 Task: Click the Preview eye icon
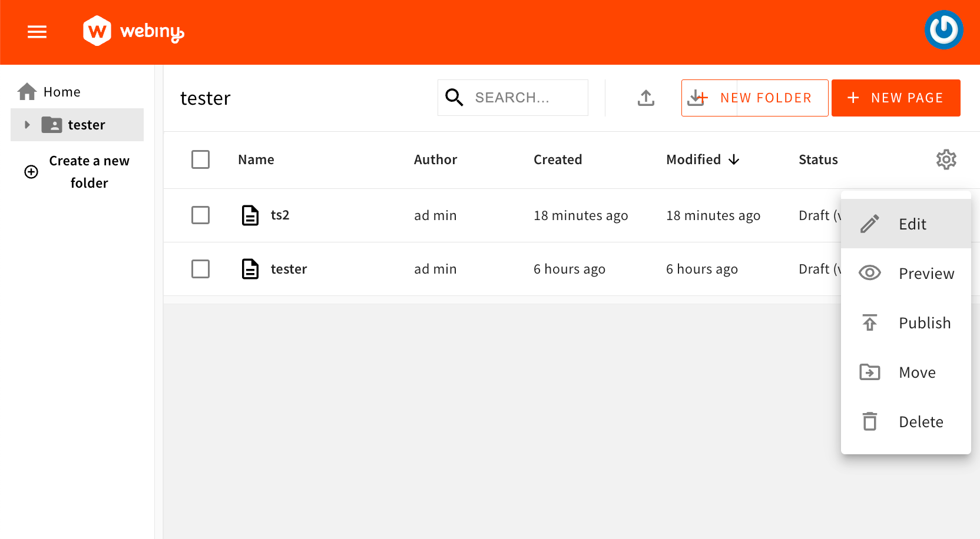870,272
